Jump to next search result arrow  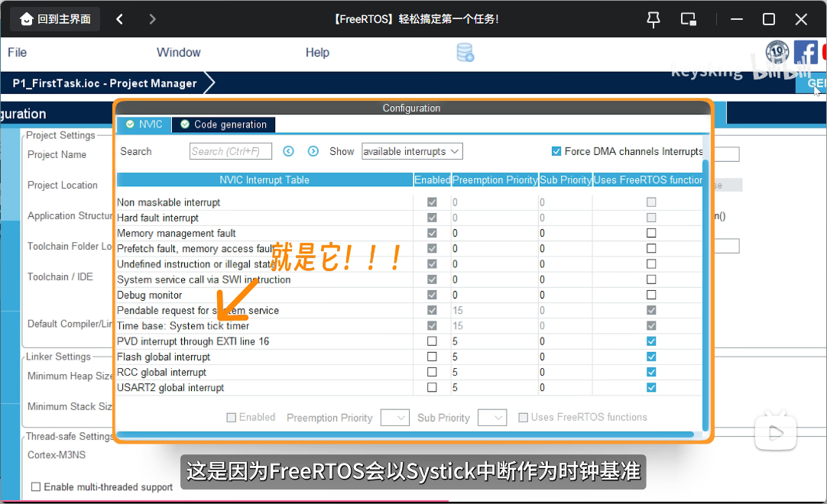(313, 151)
